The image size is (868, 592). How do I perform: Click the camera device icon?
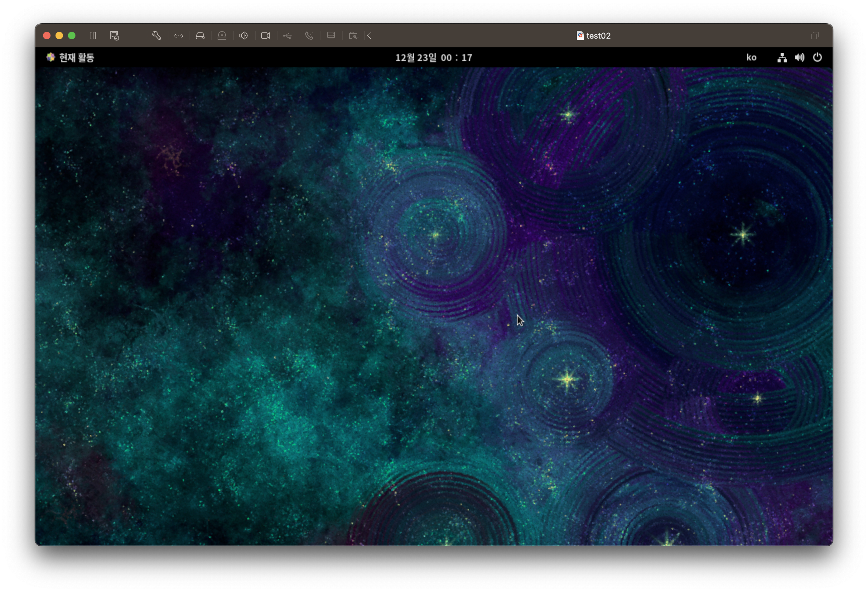click(266, 36)
